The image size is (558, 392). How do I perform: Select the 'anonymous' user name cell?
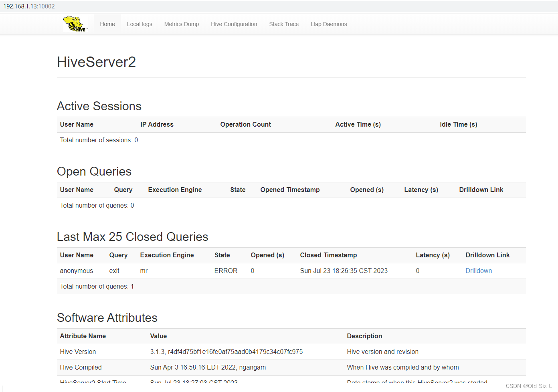pyautogui.click(x=77, y=271)
